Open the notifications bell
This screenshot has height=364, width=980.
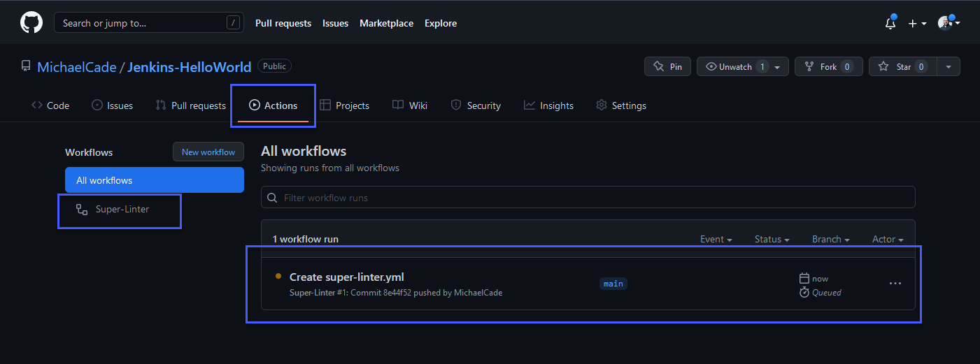[890, 23]
